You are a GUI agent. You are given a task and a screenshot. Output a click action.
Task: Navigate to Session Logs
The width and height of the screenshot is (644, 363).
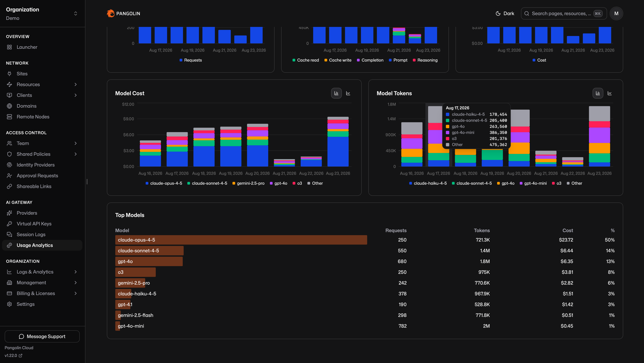(42, 234)
